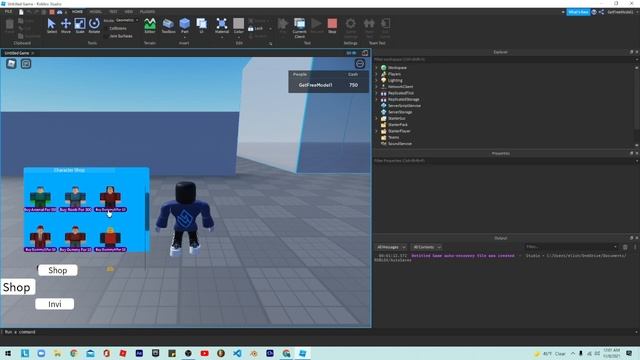The width and height of the screenshot is (640, 360).
Task: Open Roblox menu icon in viewport
Action: [11, 63]
